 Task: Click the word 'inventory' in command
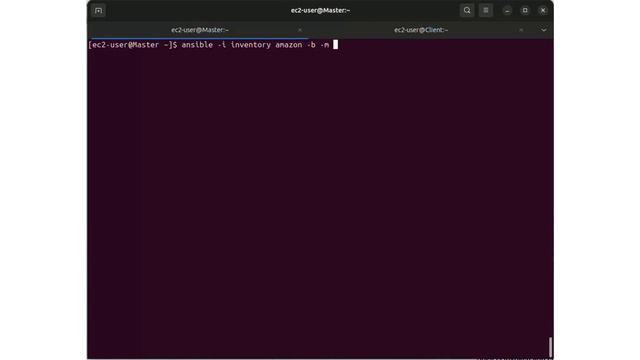[x=251, y=45]
